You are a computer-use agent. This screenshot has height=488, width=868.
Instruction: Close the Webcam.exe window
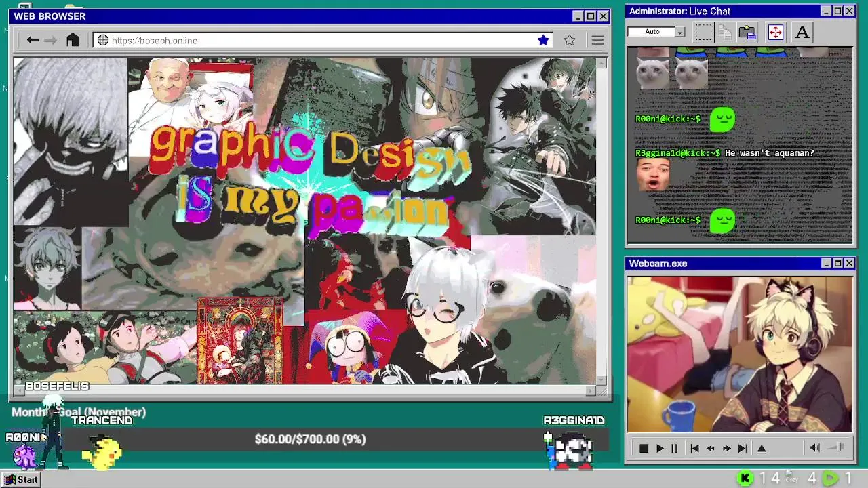(x=849, y=263)
